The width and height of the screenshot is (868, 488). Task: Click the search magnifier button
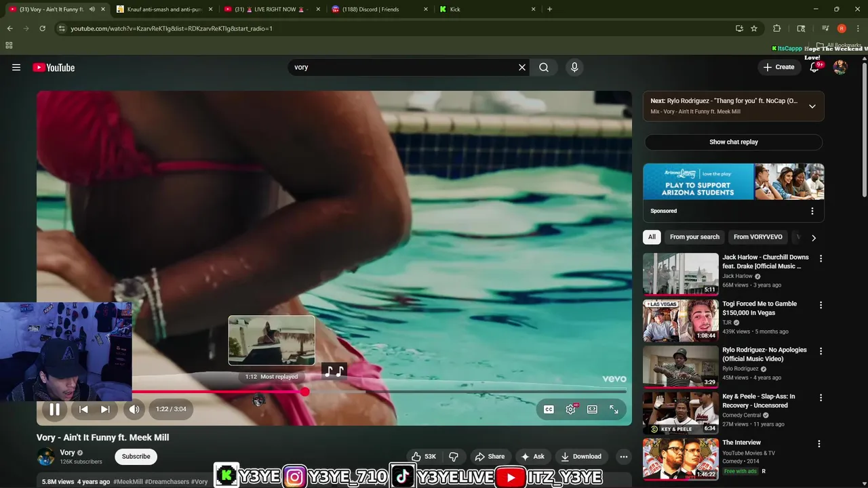click(544, 67)
